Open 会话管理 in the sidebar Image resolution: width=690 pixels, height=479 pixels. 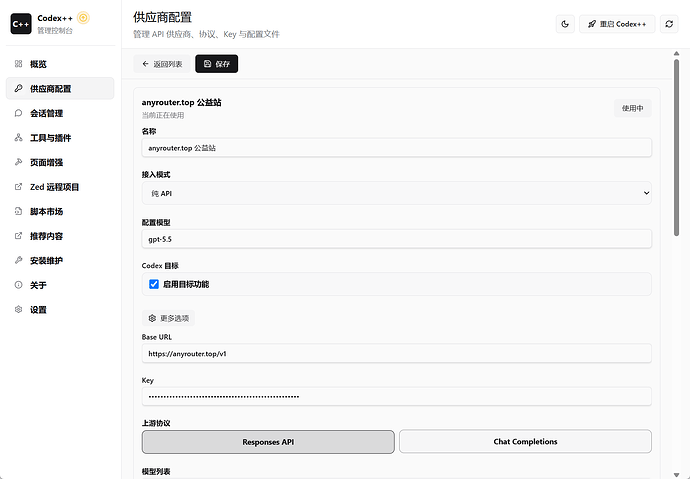pyautogui.click(x=60, y=113)
